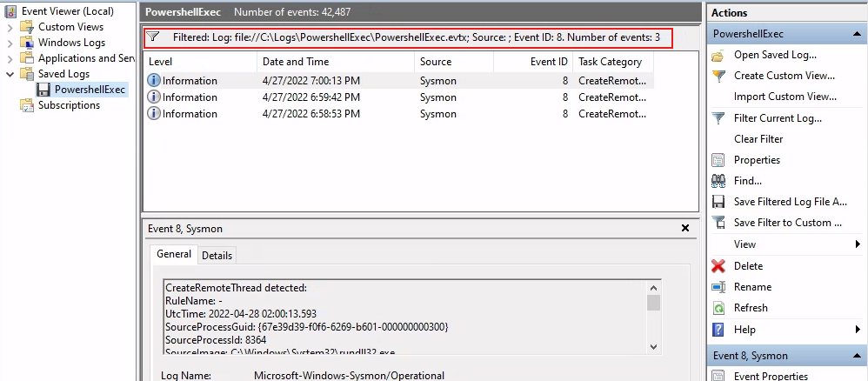Click info icon of 7:00:13 PM event
868x381 pixels.
coord(154,81)
